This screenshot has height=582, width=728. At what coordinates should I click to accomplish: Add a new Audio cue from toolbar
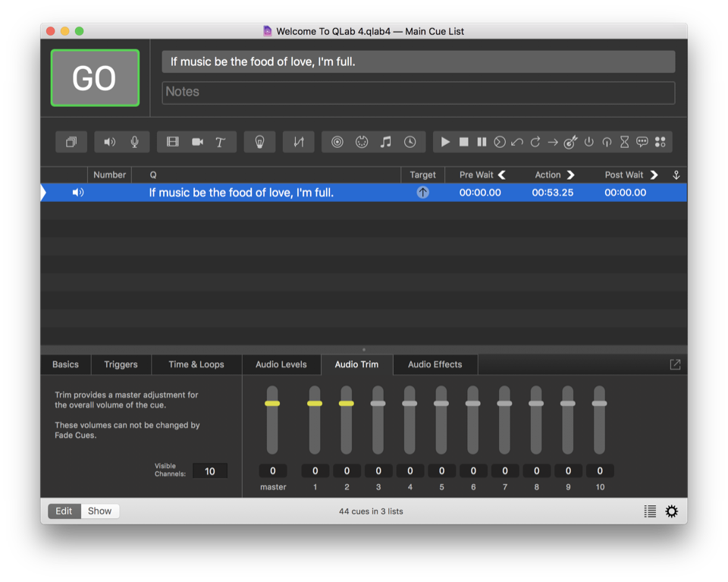tap(110, 142)
